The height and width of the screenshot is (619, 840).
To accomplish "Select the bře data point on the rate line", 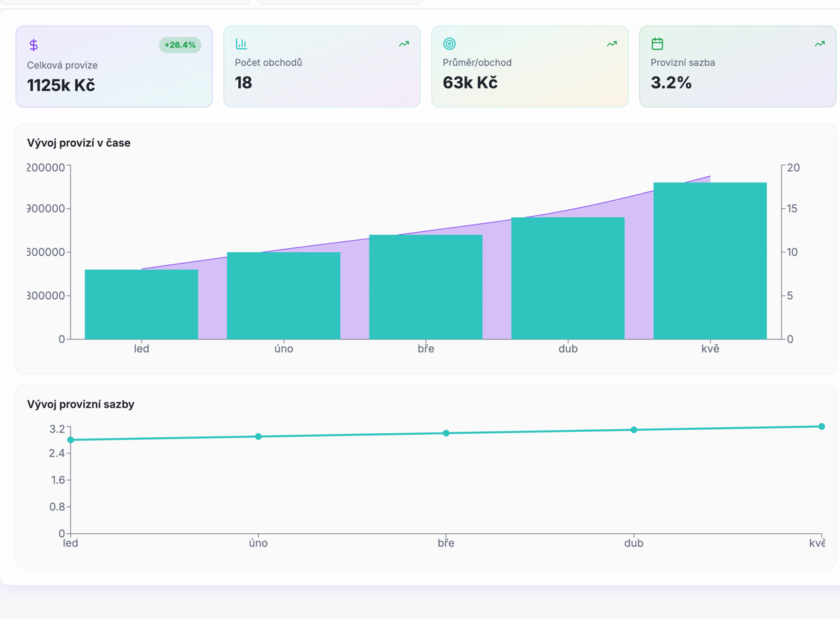I will pos(446,433).
